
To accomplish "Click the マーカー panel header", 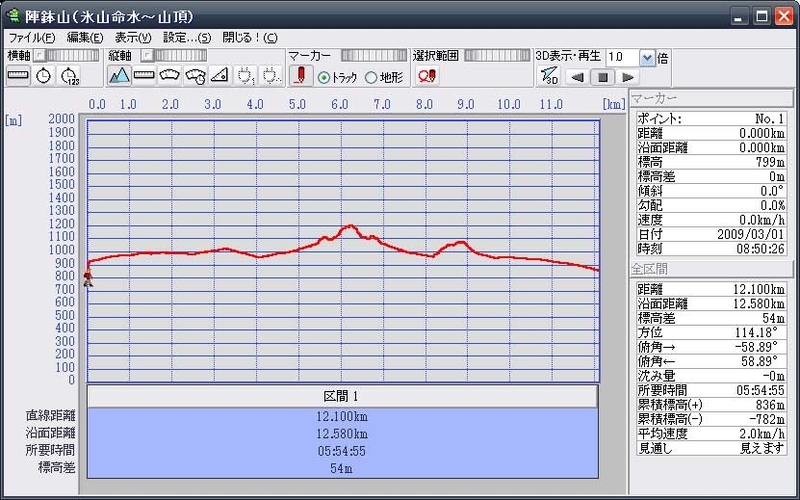I will click(x=712, y=98).
